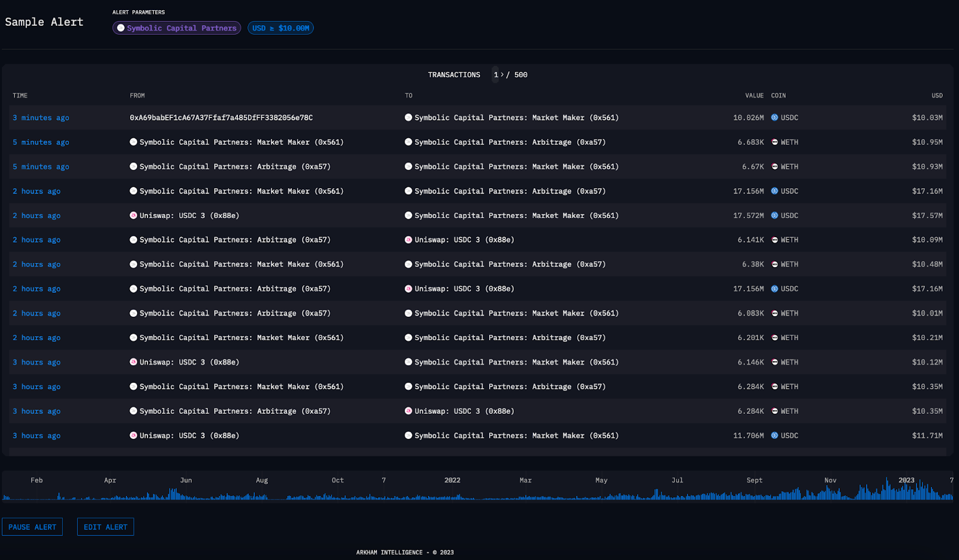Open the '2 hours ago' link in the $17.57M row
The height and width of the screenshot is (560, 959).
point(37,216)
